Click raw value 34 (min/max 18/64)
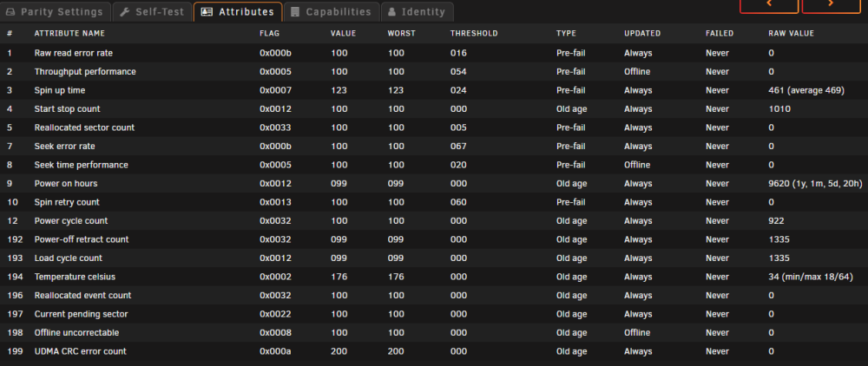 tap(811, 277)
